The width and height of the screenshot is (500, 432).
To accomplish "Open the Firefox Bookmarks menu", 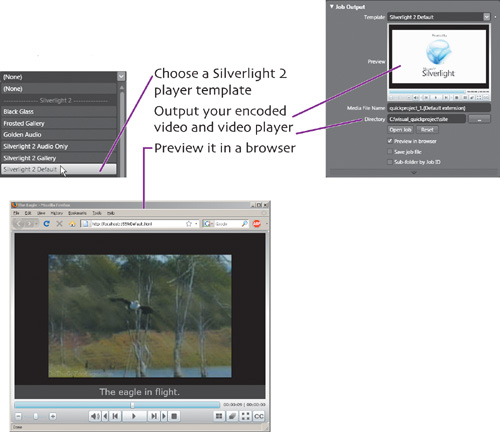I will (77, 213).
